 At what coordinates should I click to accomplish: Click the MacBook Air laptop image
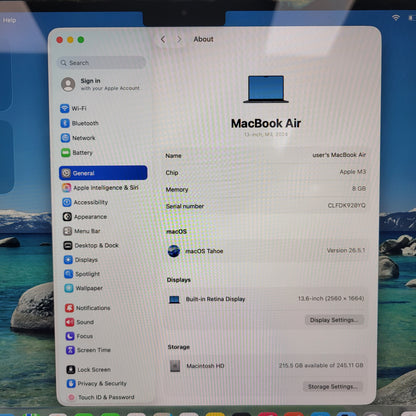pos(266,89)
